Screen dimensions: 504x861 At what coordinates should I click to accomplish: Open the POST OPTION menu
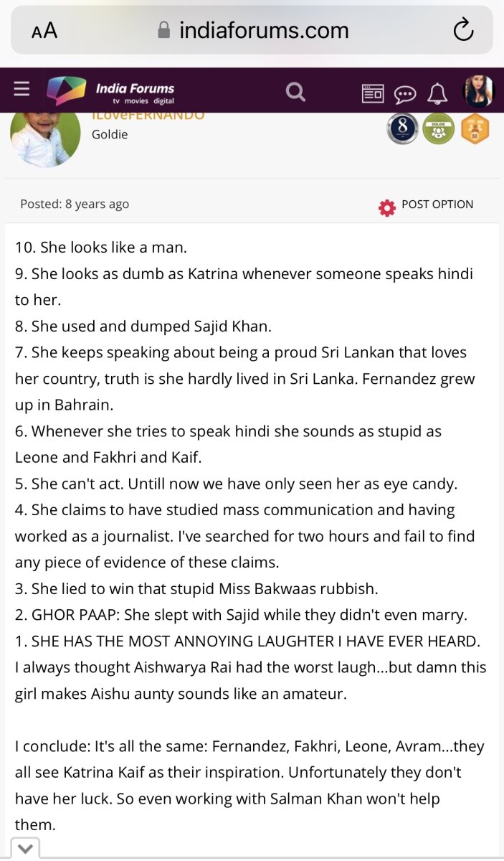coord(427,205)
